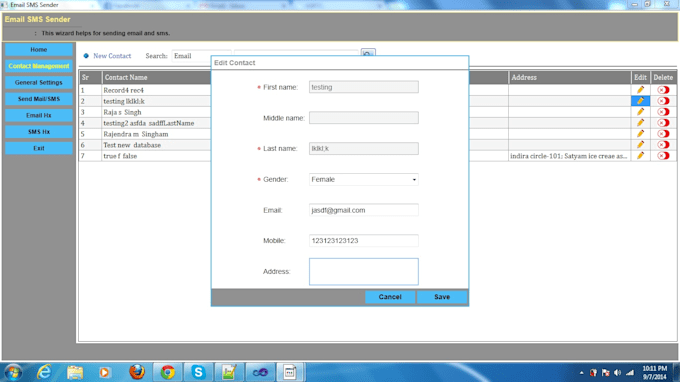The height and width of the screenshot is (382, 680).
Task: Open Send Mail/SMS section
Action: point(39,99)
